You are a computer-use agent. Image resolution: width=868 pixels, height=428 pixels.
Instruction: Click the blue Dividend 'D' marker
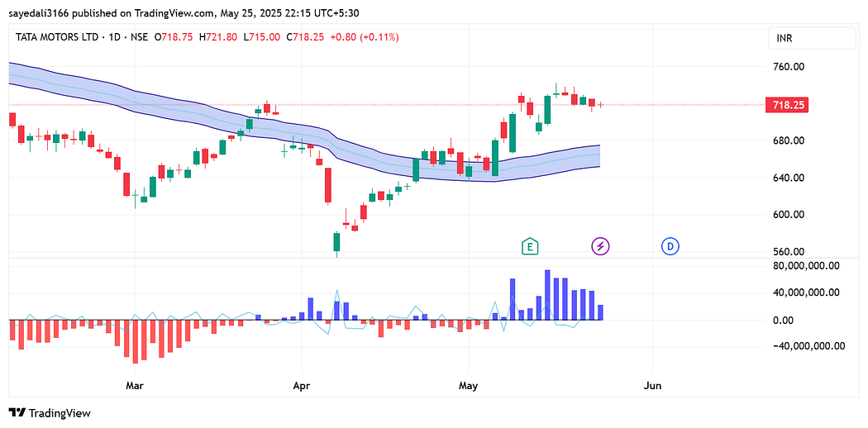[x=670, y=246]
